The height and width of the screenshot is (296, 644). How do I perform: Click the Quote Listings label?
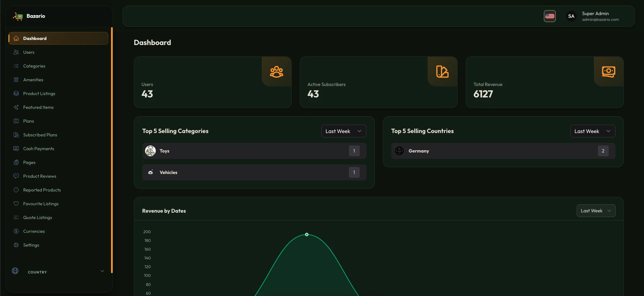click(37, 218)
